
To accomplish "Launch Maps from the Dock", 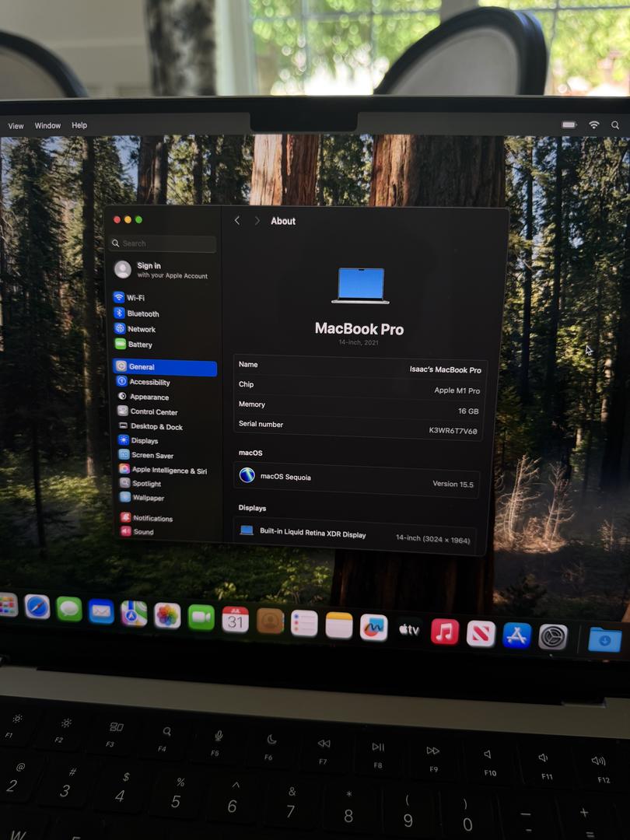I will tap(134, 614).
